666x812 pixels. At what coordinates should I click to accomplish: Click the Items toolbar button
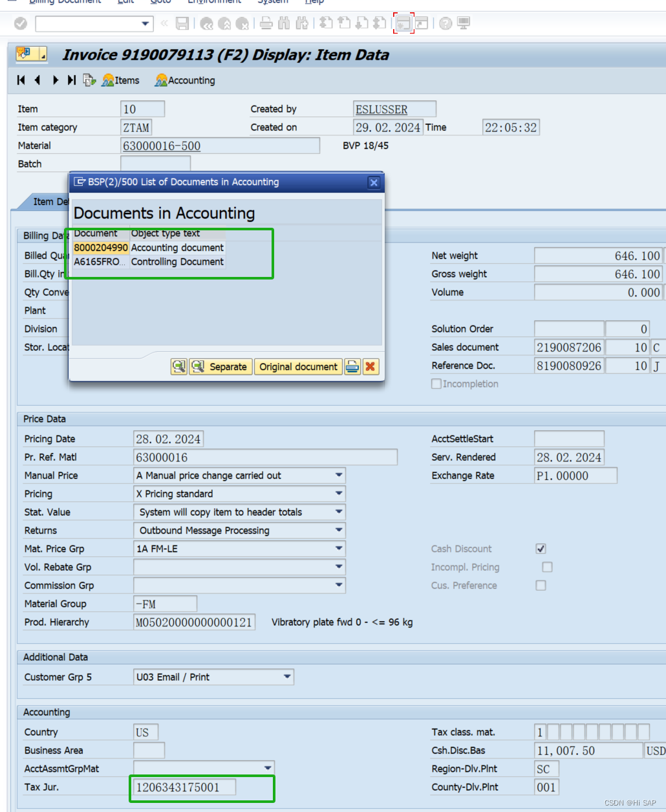(x=121, y=80)
